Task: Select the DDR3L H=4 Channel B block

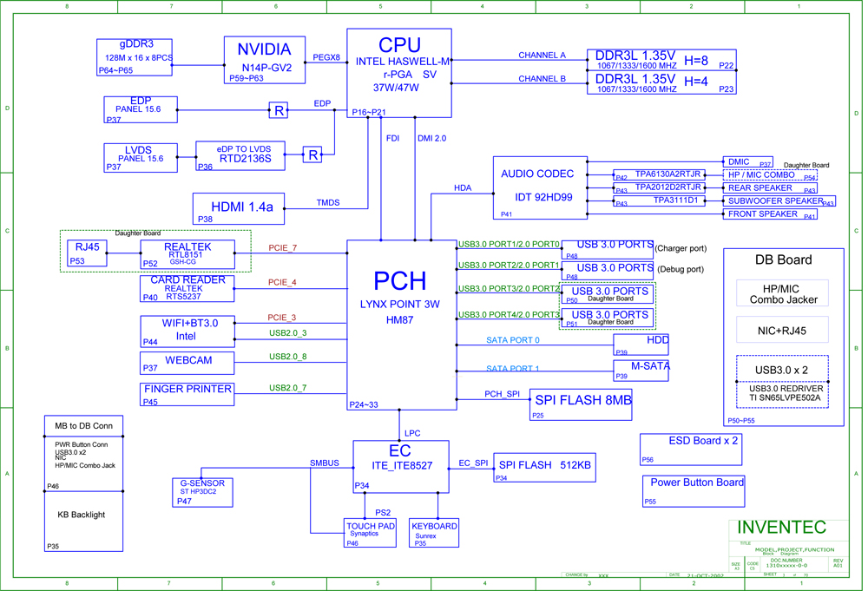Action: (661, 83)
